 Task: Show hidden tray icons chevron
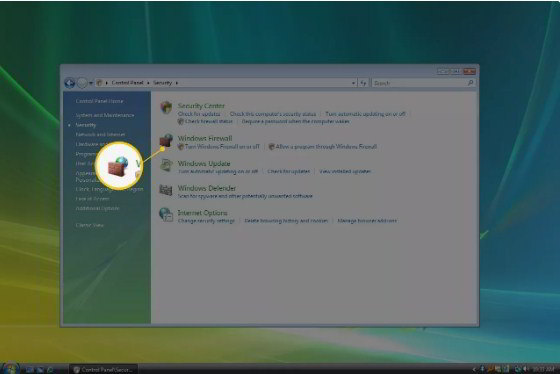(x=474, y=369)
